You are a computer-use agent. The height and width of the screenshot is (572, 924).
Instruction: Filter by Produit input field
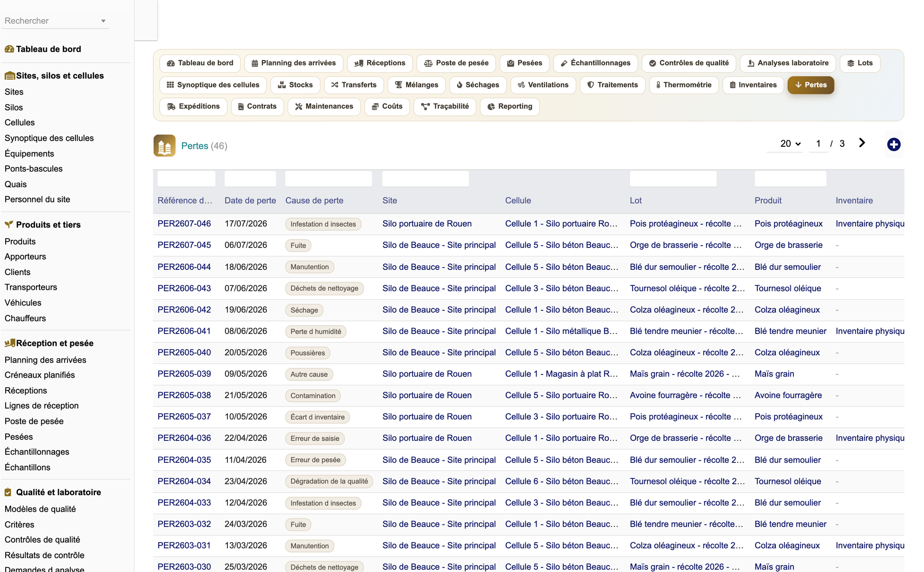791,179
